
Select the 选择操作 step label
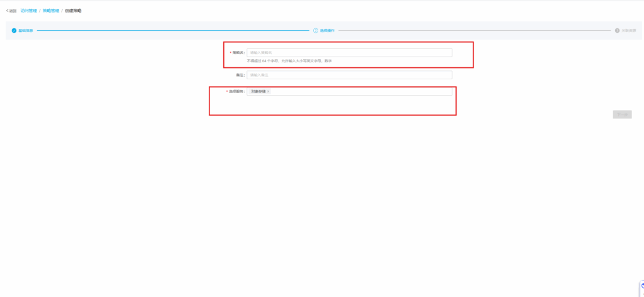[327, 30]
